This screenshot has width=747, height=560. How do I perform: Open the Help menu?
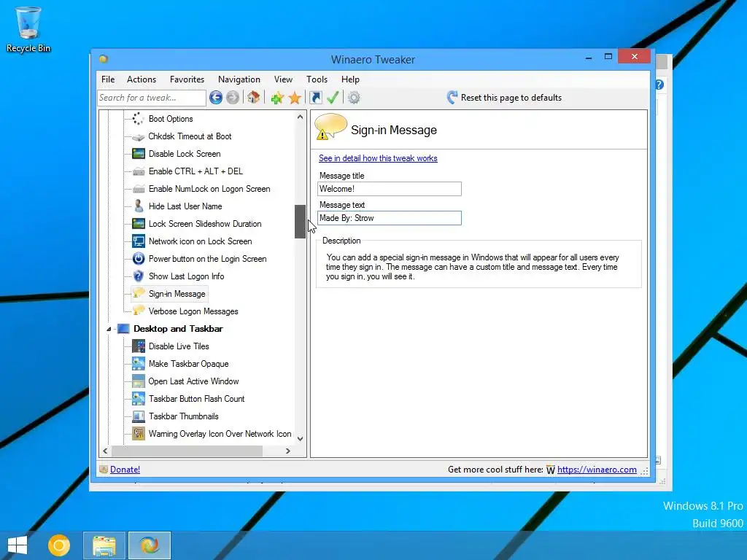click(x=350, y=79)
